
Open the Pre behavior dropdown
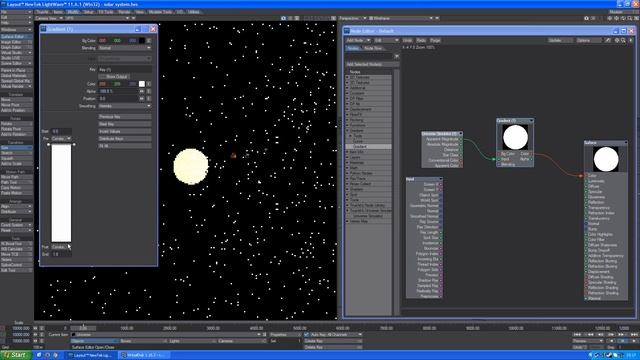tap(61, 139)
